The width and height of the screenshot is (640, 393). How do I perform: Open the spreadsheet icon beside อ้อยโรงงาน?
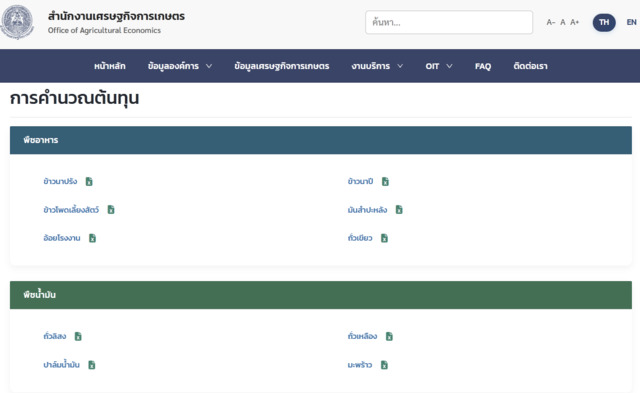pos(93,238)
